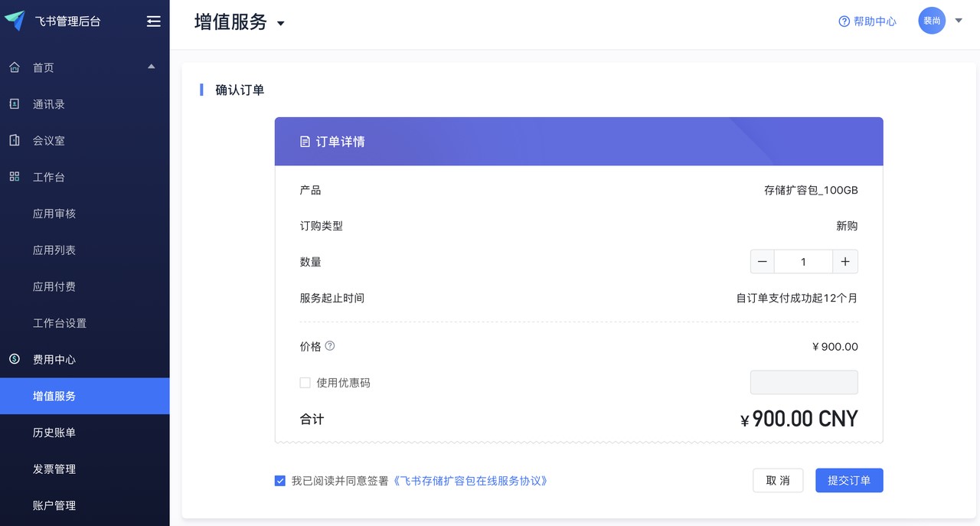Click the coupon code input field

pyautogui.click(x=804, y=382)
